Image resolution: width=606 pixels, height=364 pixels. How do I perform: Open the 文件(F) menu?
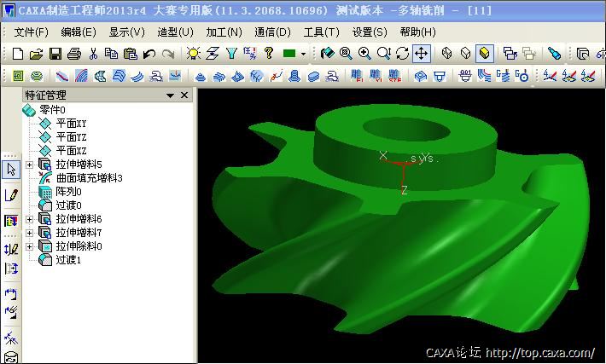(x=32, y=32)
